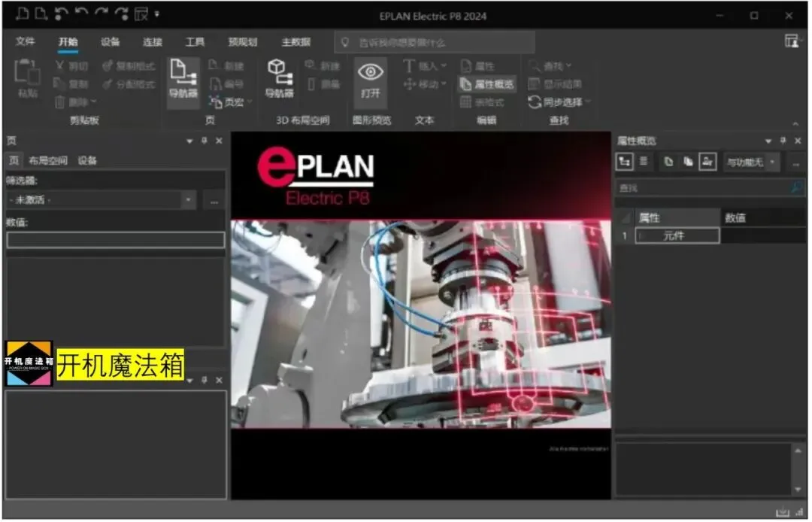Click 新建 in the 3D 布局空间 group
The width and height of the screenshot is (812, 522).
click(x=323, y=65)
